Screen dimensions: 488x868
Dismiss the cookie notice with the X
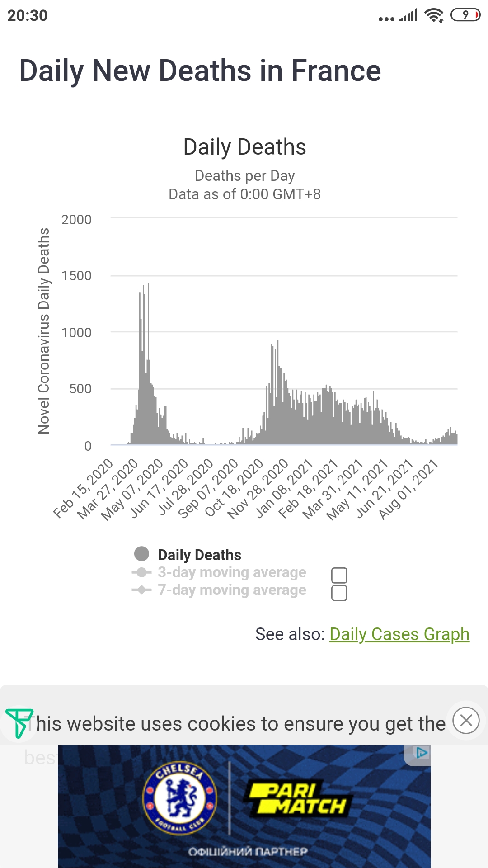tap(466, 720)
